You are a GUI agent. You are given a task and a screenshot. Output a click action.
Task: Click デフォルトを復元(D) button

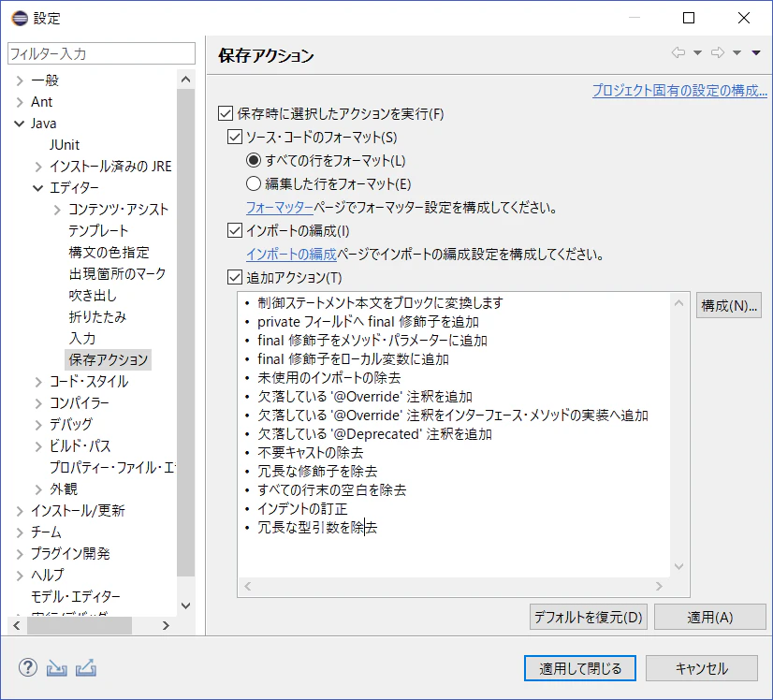coord(588,618)
